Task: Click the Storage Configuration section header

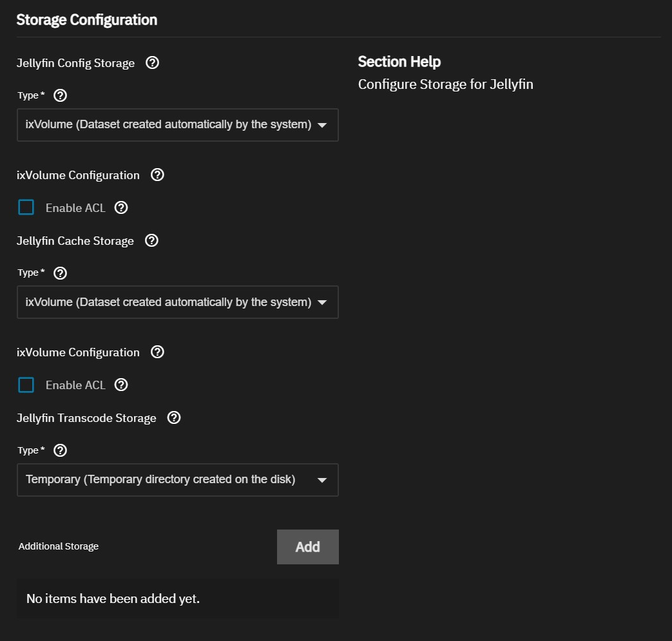Action: (86, 19)
